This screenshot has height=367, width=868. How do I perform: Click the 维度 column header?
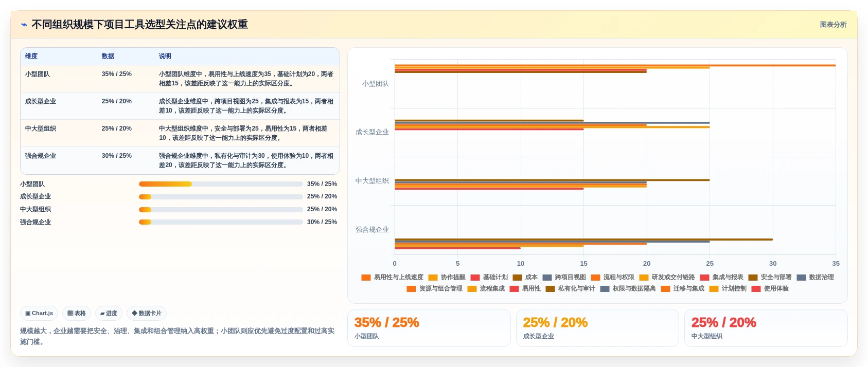pos(31,56)
